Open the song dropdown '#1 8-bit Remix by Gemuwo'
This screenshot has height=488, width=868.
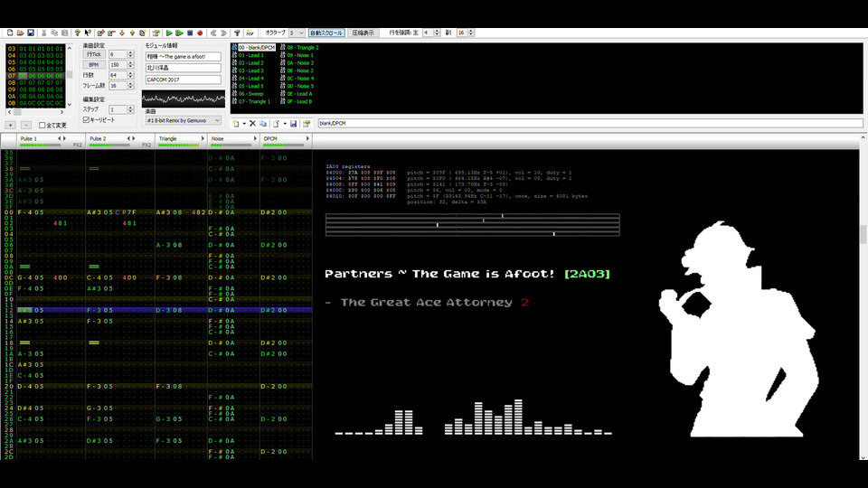coord(184,120)
